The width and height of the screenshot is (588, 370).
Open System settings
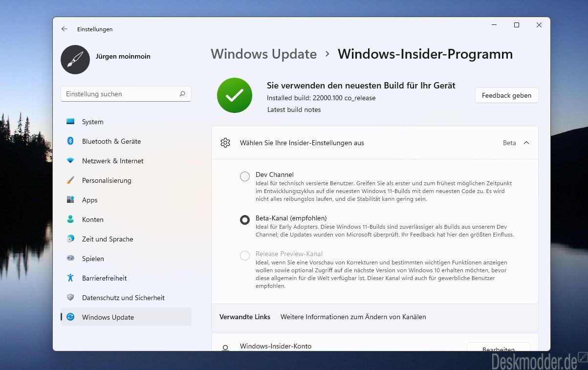pos(126,122)
